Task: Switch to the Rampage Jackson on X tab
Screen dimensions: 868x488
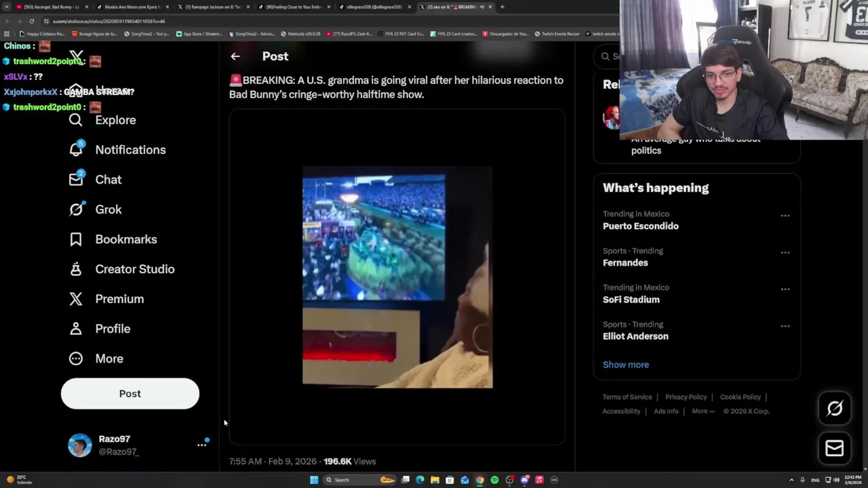Action: click(x=213, y=7)
